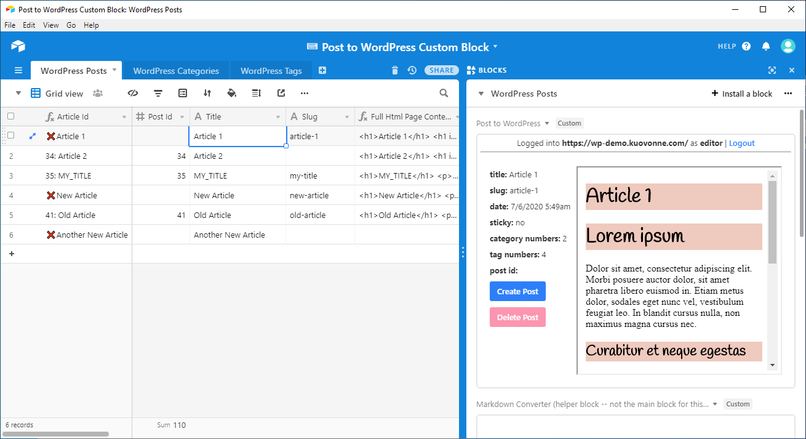Viewport: 806px width, 439px height.
Task: Switch to the WordPress Tags tab
Action: [271, 70]
